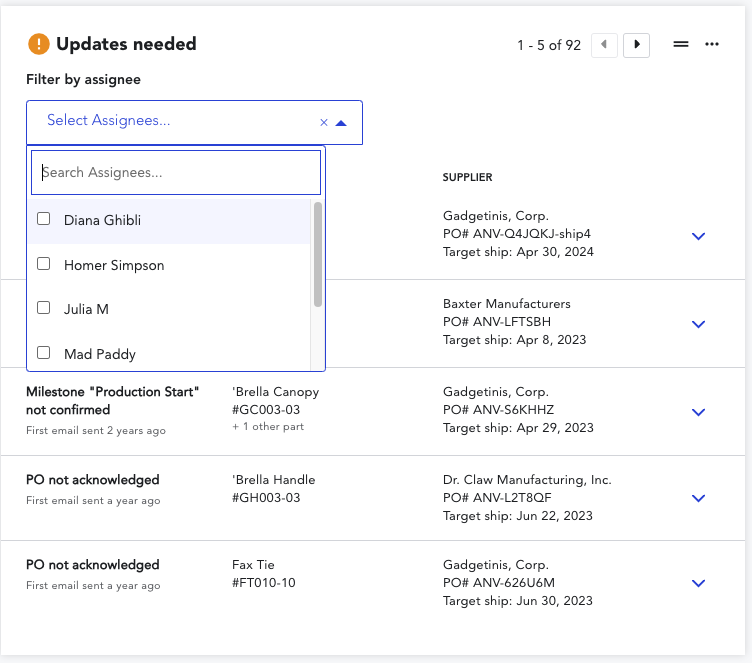Click part number #FT010-10
Screen dimensions: 752x663
(x=264, y=582)
